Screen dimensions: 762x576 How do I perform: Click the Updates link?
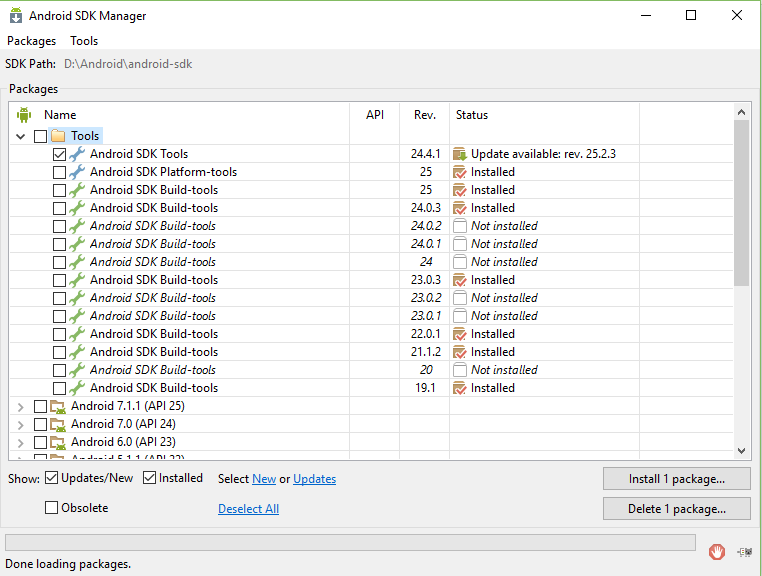point(314,479)
